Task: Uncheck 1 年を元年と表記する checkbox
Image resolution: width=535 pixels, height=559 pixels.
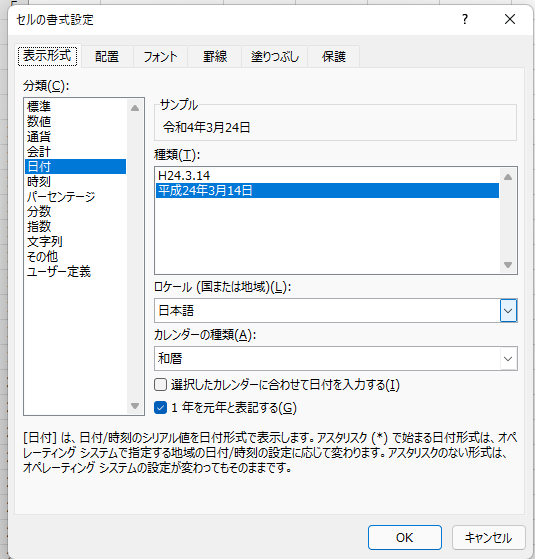Action: tap(160, 407)
